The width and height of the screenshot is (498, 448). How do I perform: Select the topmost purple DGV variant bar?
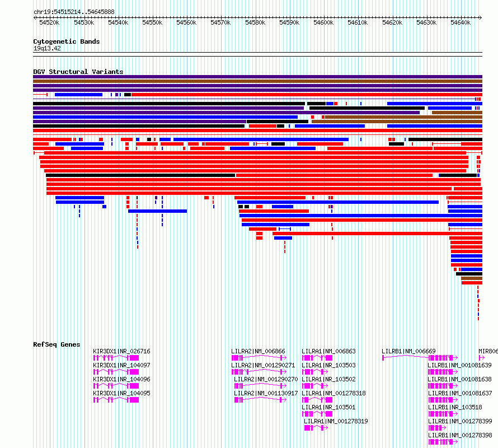click(x=257, y=77)
